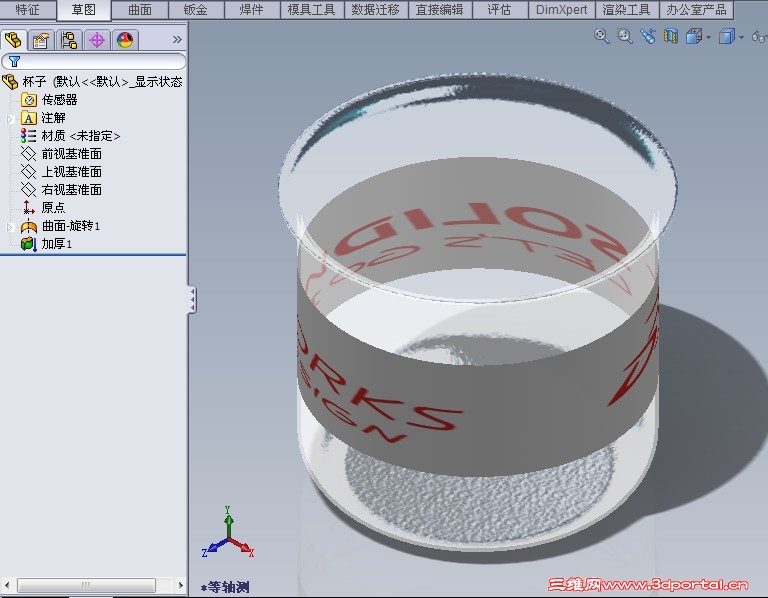Click the tree horizontal scrollbar thumb
768x598 pixels.
(86, 585)
